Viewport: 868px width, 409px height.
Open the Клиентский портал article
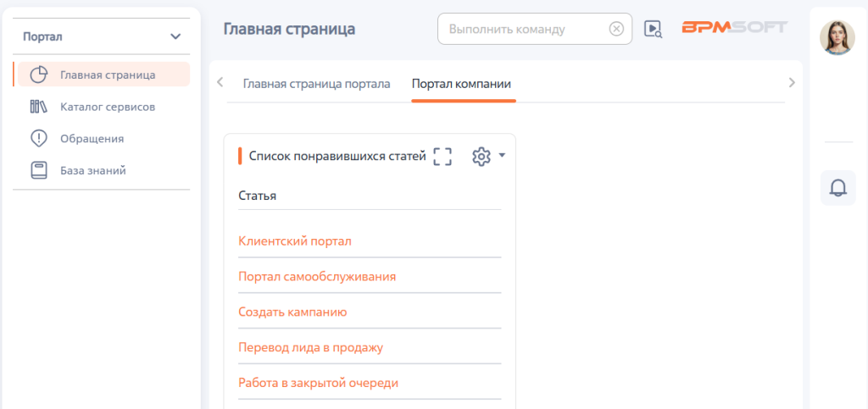click(x=295, y=241)
